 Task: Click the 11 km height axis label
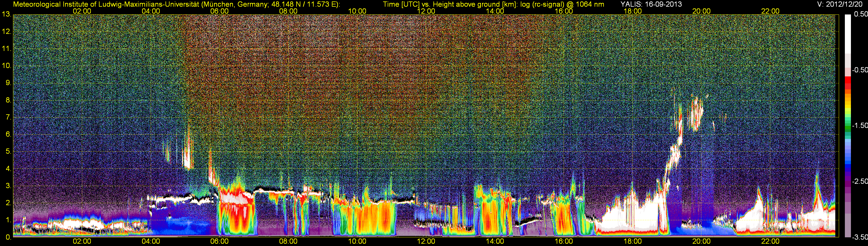point(7,49)
